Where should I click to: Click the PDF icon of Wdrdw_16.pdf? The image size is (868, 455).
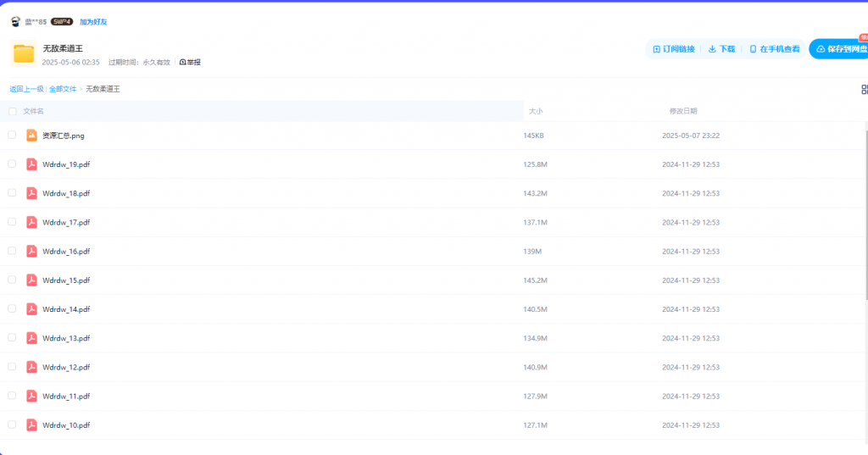31,251
